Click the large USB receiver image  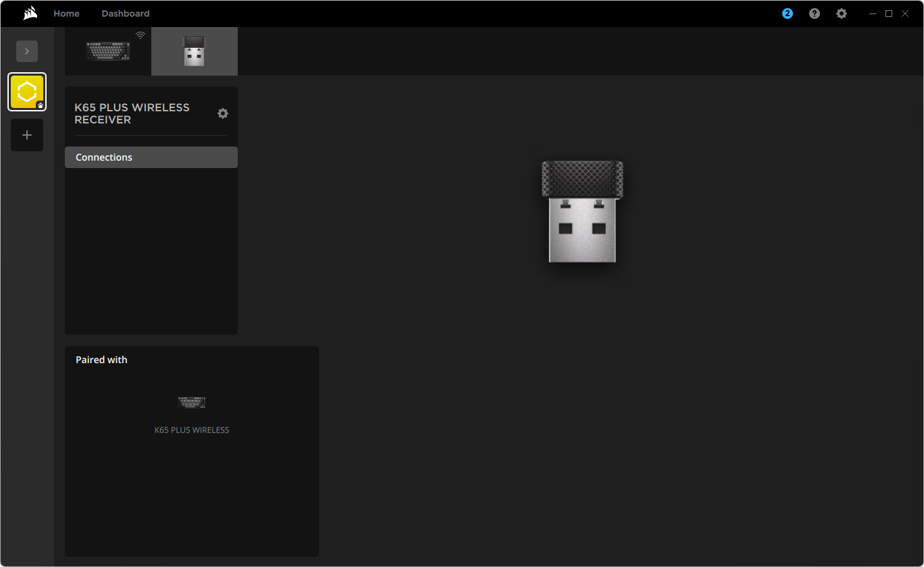(582, 211)
